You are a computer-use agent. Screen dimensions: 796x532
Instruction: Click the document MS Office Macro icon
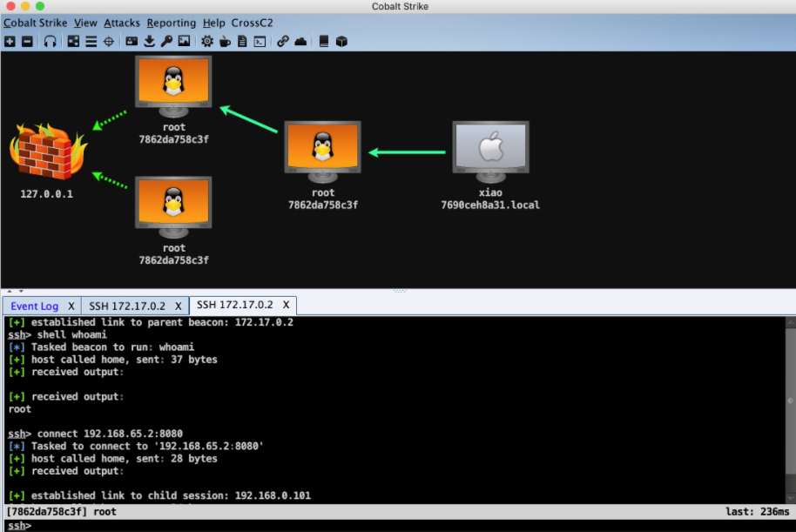pos(242,41)
